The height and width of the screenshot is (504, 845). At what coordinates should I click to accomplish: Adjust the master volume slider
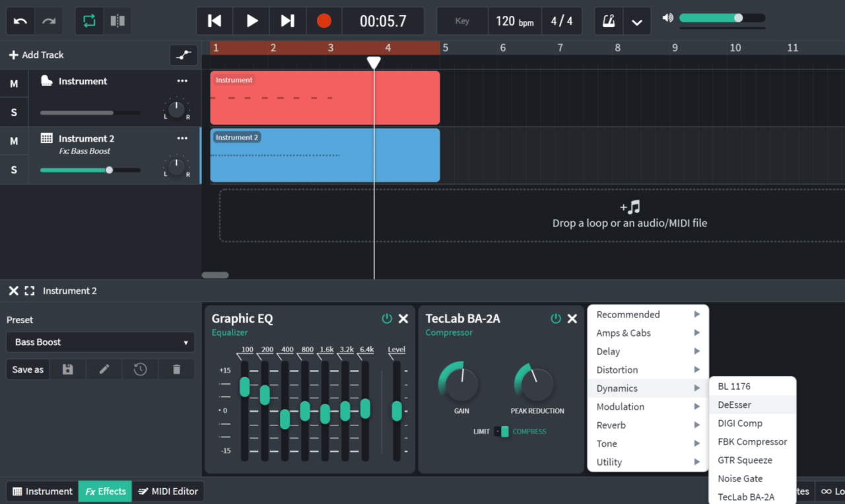(738, 19)
